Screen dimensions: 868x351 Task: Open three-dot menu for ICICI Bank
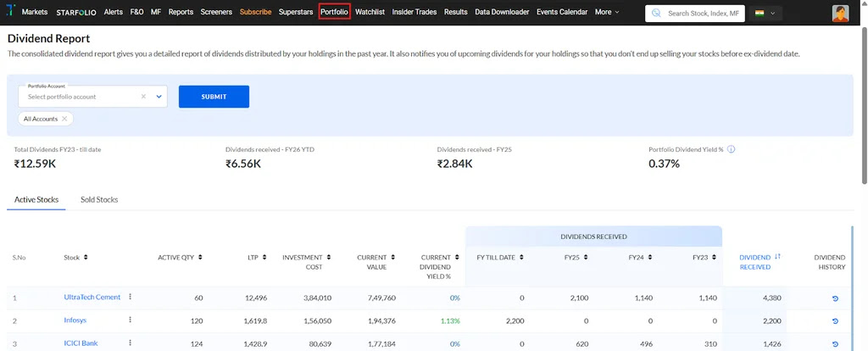point(130,343)
